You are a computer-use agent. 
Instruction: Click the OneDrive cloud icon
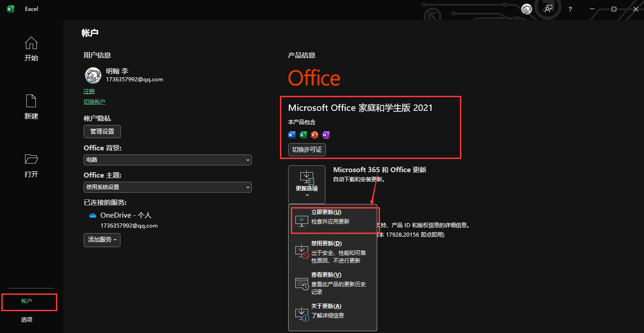(93, 215)
